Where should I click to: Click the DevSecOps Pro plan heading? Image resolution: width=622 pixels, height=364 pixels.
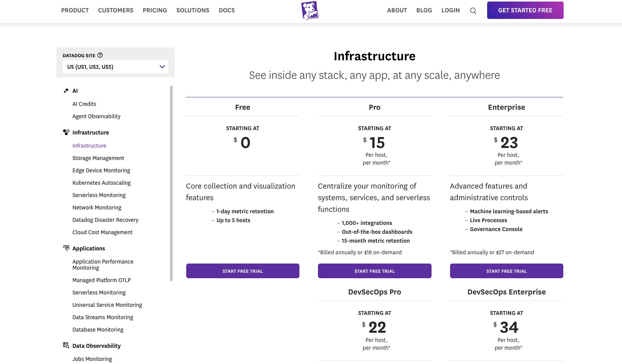click(x=374, y=292)
